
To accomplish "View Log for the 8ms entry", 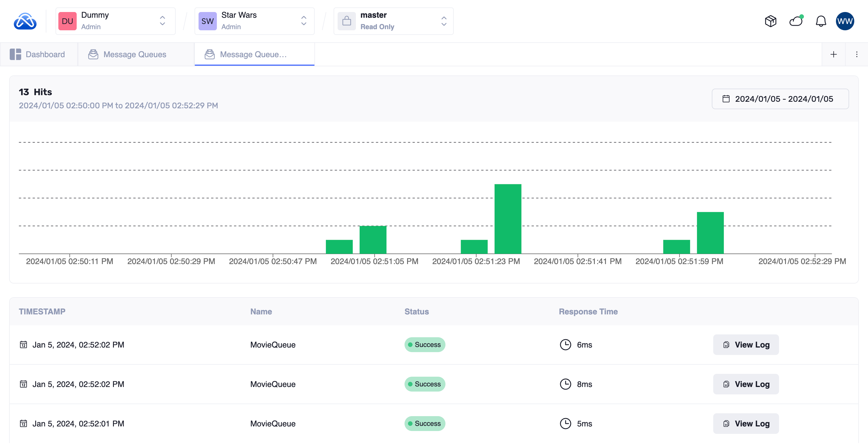I will tap(746, 384).
